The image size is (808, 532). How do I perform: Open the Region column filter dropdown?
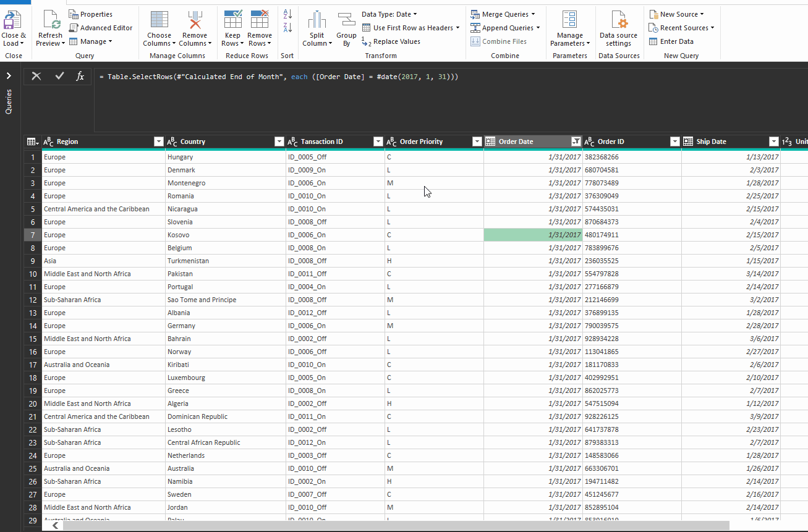click(158, 141)
